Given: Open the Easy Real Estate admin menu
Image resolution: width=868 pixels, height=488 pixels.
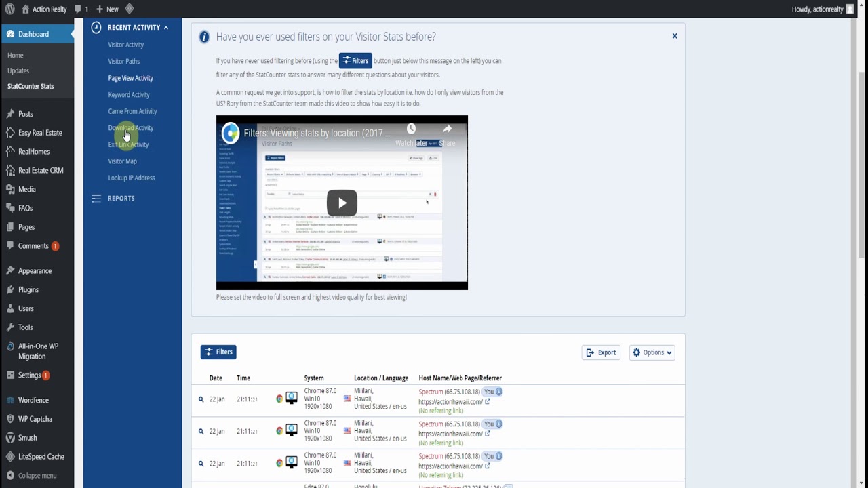Looking at the screenshot, I should click(x=37, y=133).
